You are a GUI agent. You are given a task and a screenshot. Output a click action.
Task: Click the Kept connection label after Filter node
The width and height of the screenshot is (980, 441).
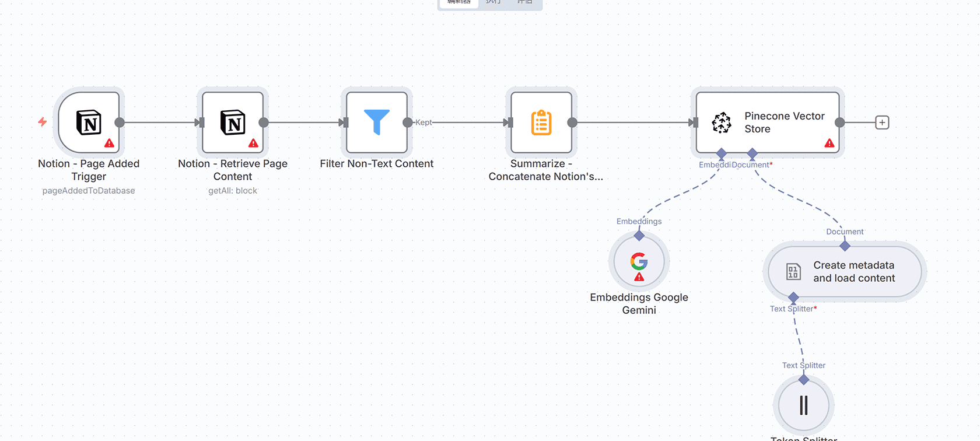[423, 123]
